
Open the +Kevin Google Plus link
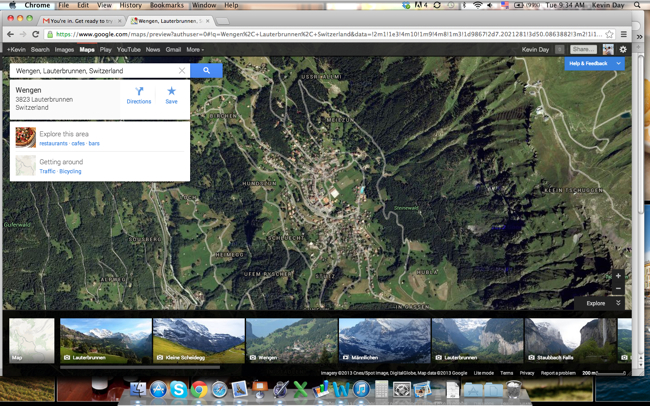(x=16, y=49)
